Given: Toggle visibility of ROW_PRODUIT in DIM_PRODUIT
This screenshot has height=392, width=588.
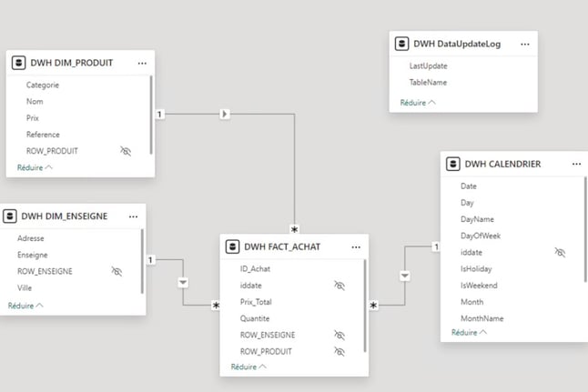Looking at the screenshot, I should 126,151.
